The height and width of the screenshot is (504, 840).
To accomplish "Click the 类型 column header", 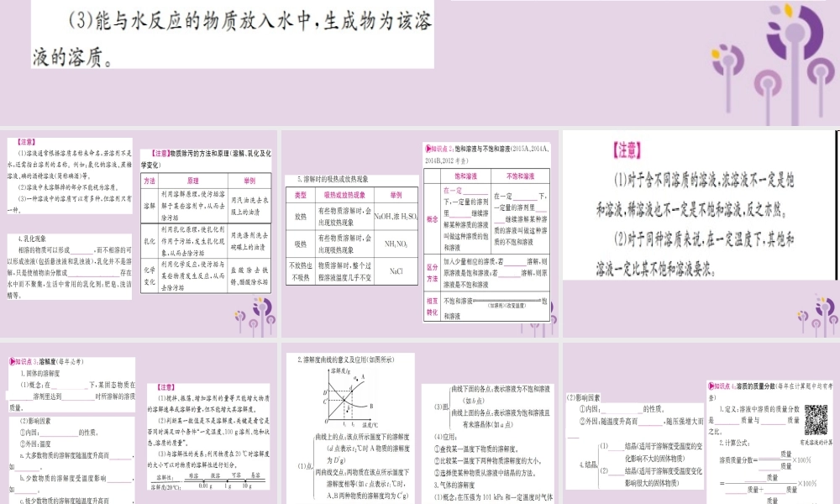I will click(x=301, y=196).
